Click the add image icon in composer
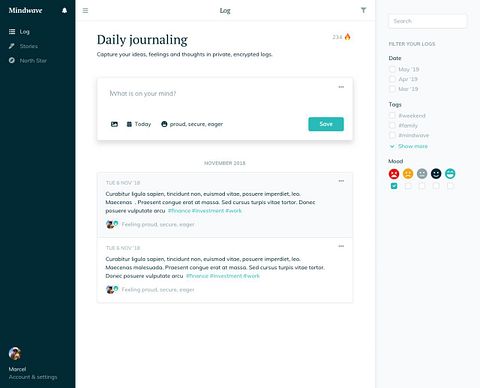 tap(114, 124)
